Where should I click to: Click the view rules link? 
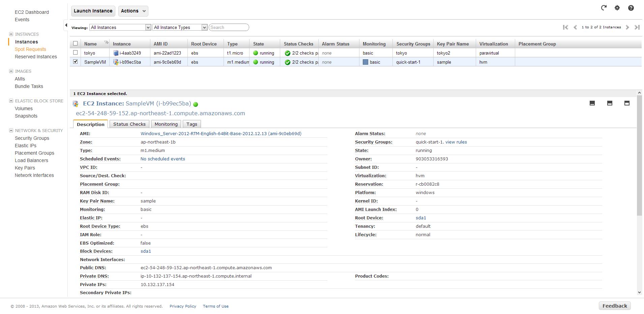click(456, 142)
